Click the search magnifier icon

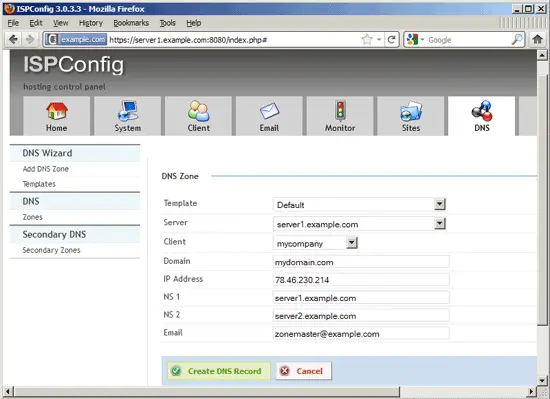tap(517, 40)
